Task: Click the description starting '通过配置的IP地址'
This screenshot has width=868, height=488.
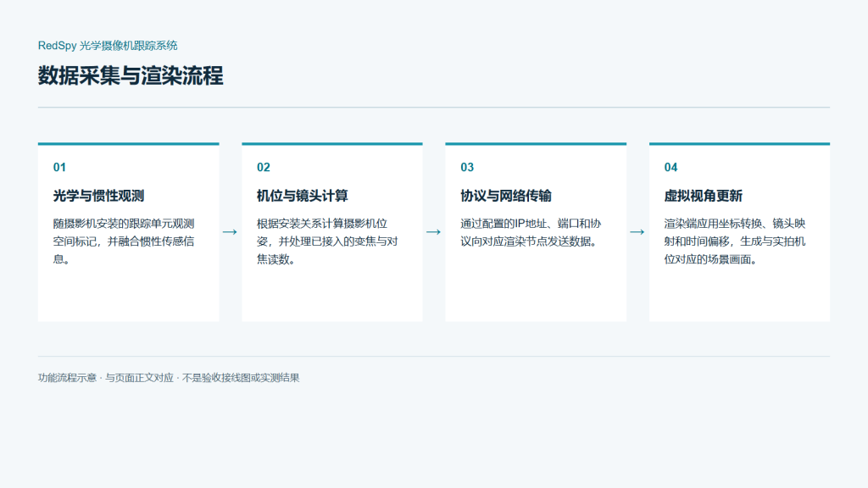Action: (x=531, y=232)
